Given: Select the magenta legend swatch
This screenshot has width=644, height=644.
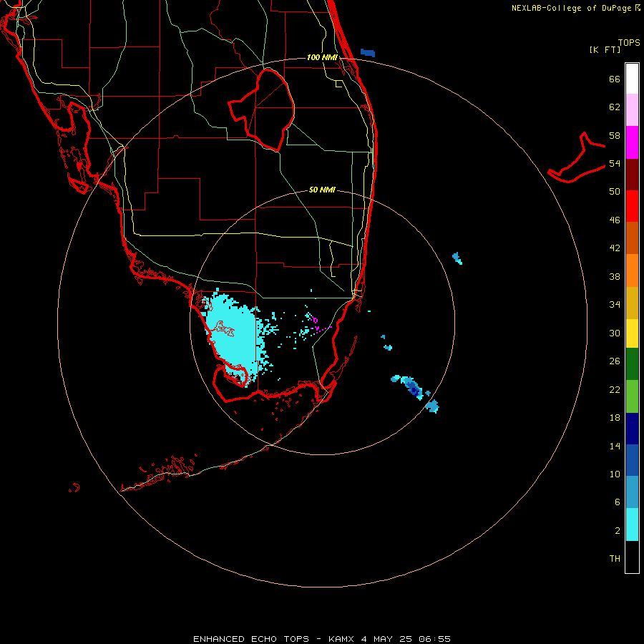Looking at the screenshot, I should pos(632,142).
